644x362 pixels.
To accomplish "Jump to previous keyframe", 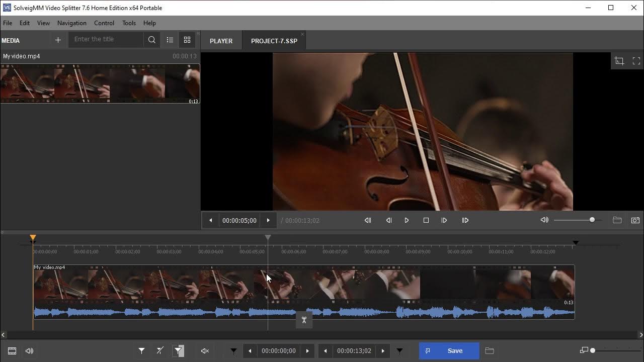I will pyautogui.click(x=368, y=220).
